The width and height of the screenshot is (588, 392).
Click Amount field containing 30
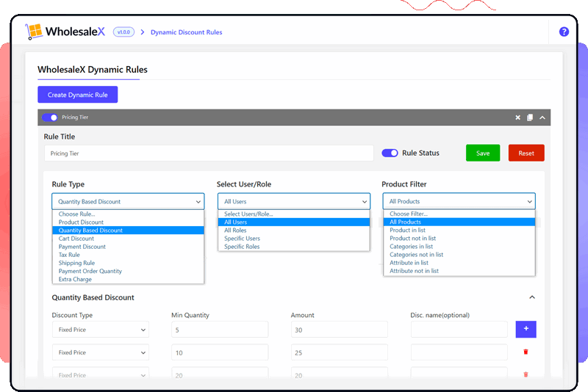tap(340, 330)
